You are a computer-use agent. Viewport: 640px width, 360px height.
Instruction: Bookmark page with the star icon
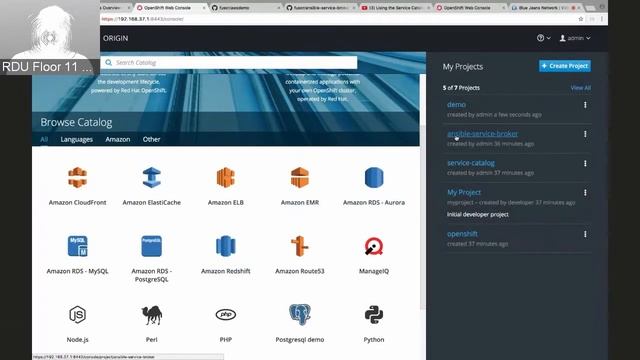pyautogui.click(x=580, y=19)
